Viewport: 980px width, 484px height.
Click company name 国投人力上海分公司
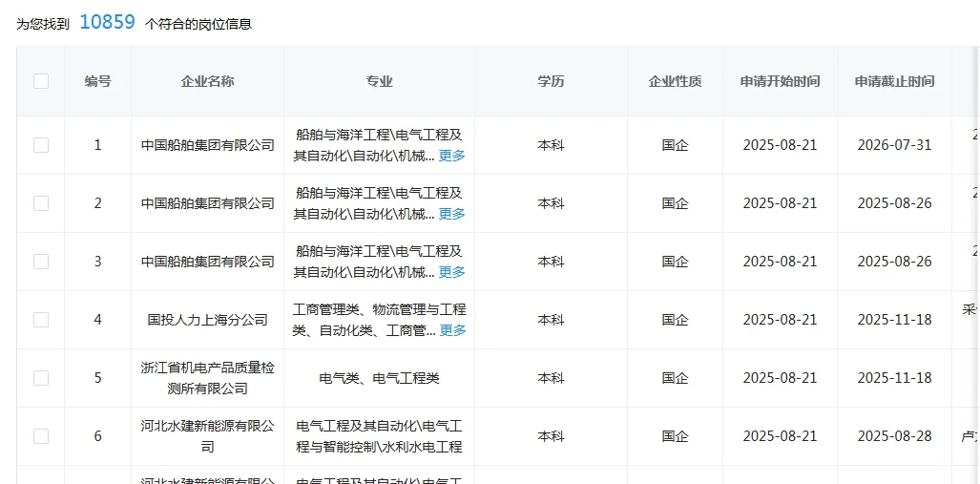(x=207, y=320)
